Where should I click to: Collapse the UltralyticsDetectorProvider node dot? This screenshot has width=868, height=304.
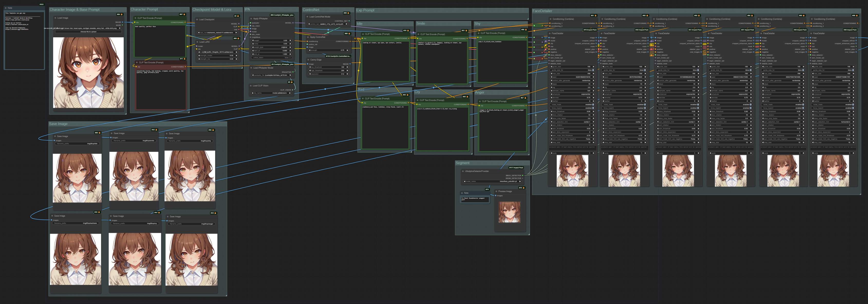tap(463, 171)
